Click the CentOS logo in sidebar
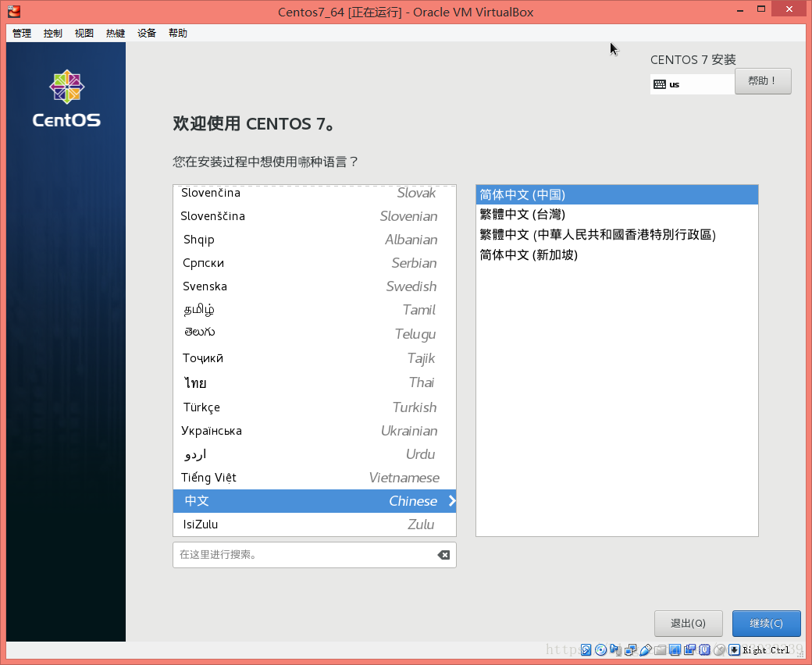Viewport: 812px width, 665px height. 67,98
